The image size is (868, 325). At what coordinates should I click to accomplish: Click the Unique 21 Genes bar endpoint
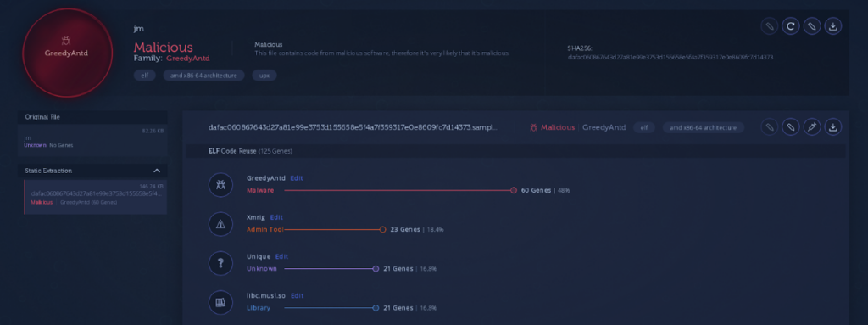click(x=376, y=268)
